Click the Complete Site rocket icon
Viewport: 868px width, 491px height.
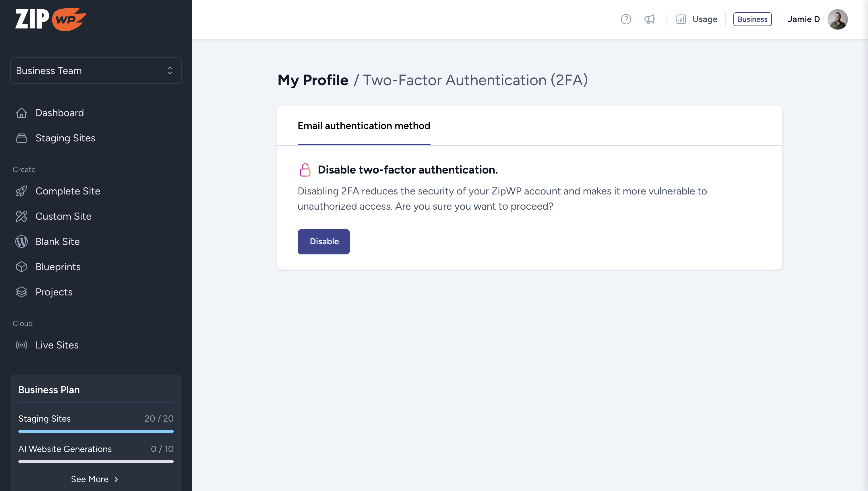click(x=21, y=191)
